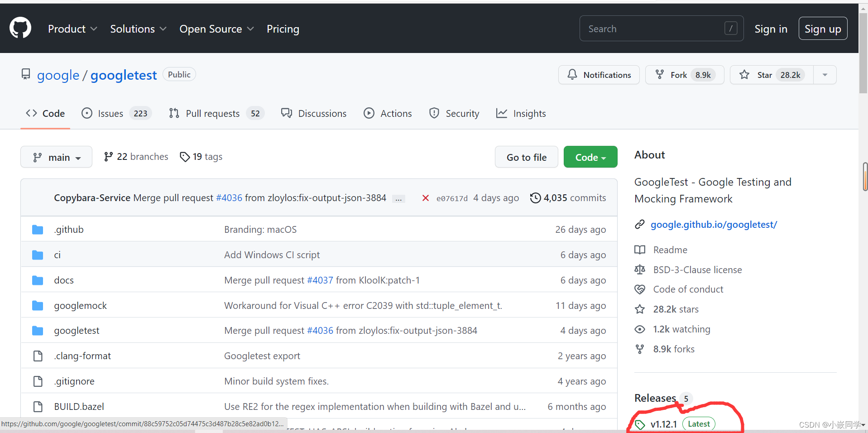Click the GitHub Octocat logo

point(20,28)
